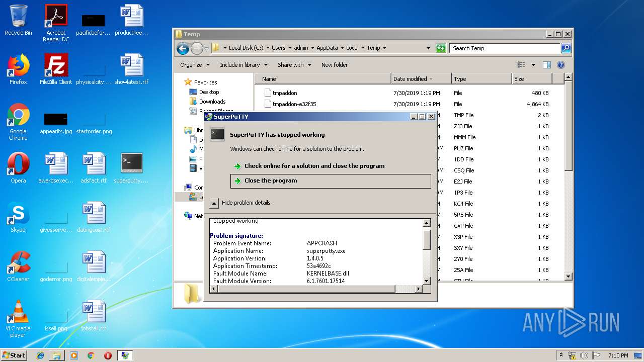Screen dimensions: 644x362
Task: Select the Skype desktop icon
Action: [18, 217]
